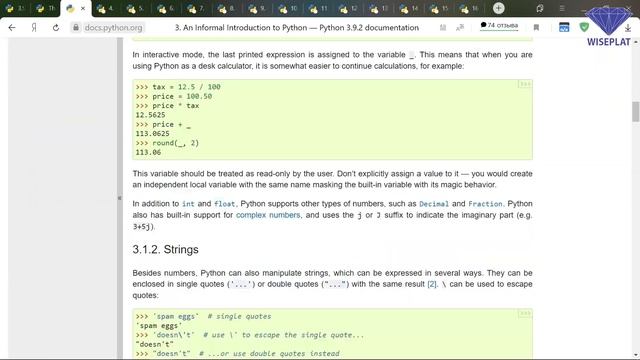
Task: Open the blue extension icon in toolbar
Action: click(x=564, y=27)
